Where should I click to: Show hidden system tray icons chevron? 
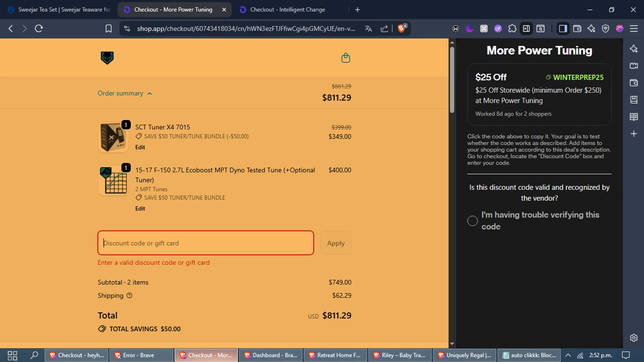click(568, 355)
